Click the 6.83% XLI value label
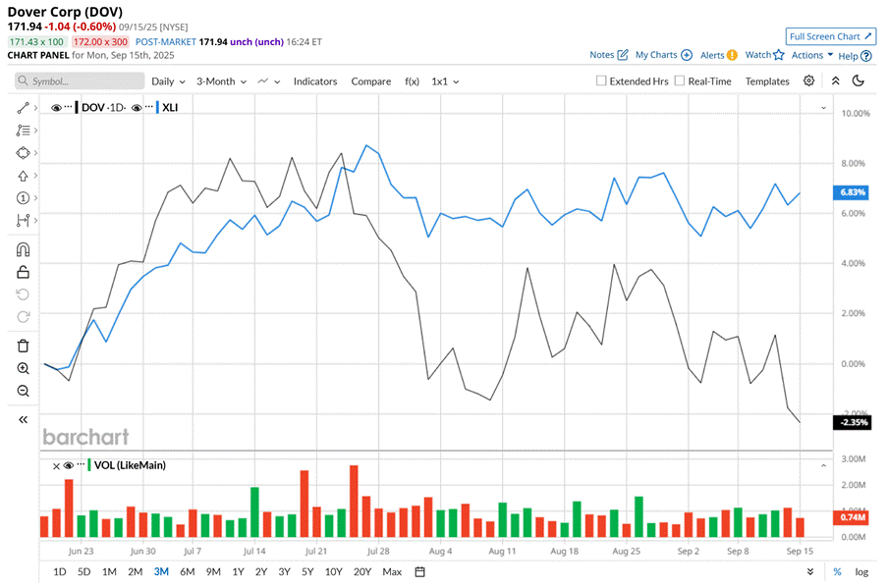 click(x=852, y=192)
